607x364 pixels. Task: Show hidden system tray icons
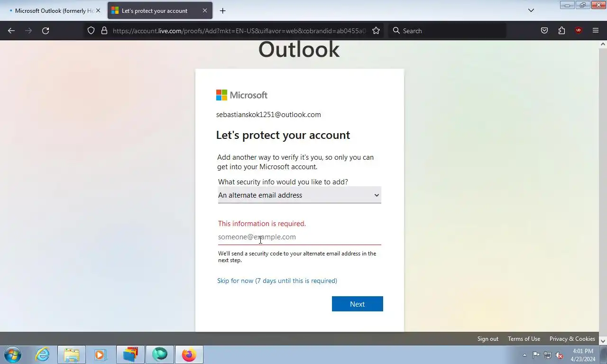coord(524,355)
